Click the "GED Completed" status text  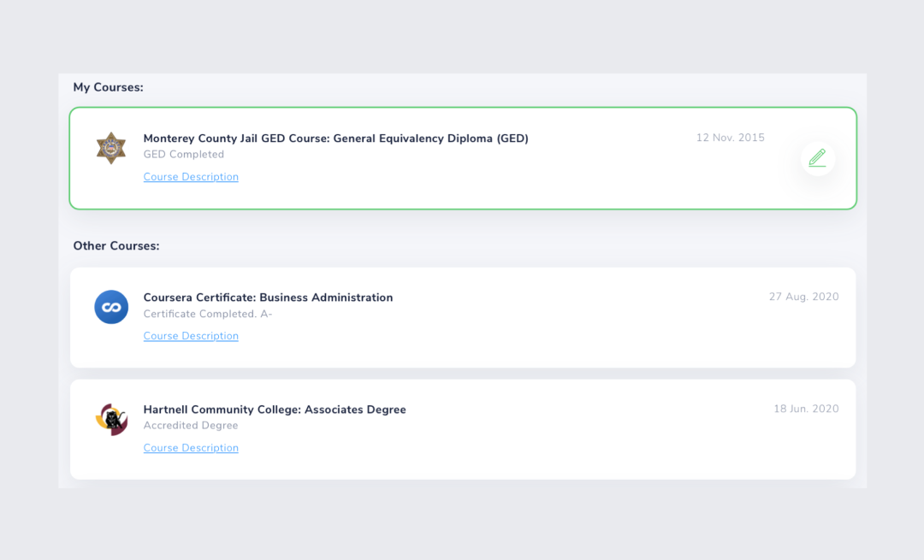pyautogui.click(x=183, y=155)
